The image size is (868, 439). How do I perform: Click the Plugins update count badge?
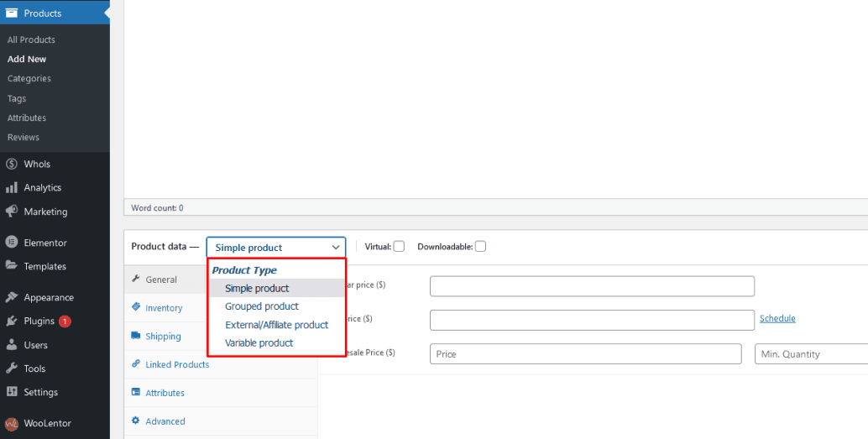pos(65,321)
